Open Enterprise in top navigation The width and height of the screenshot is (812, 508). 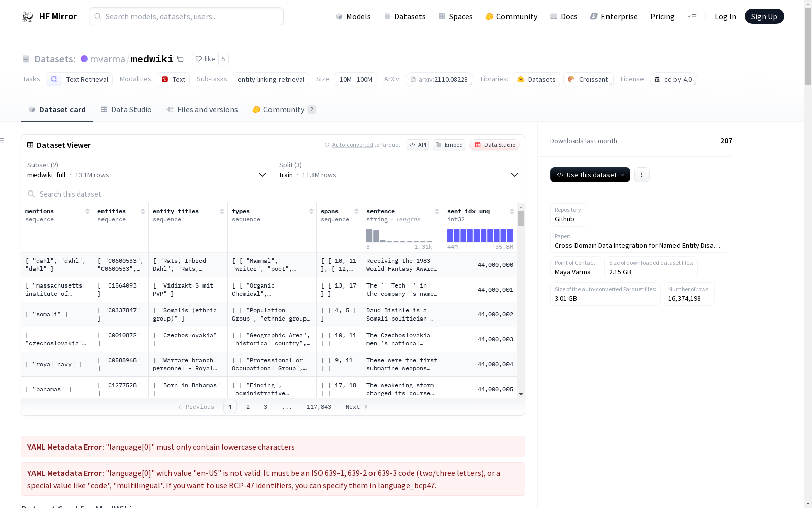(x=614, y=17)
